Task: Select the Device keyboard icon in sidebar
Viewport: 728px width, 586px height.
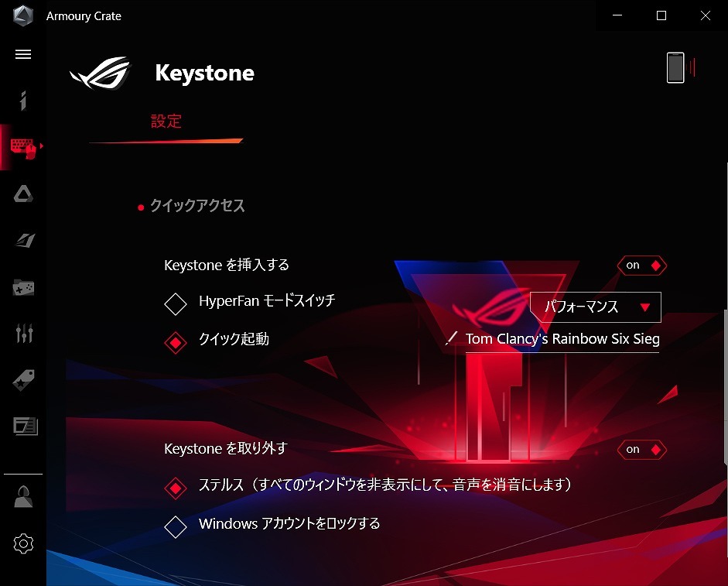Action: (x=23, y=148)
